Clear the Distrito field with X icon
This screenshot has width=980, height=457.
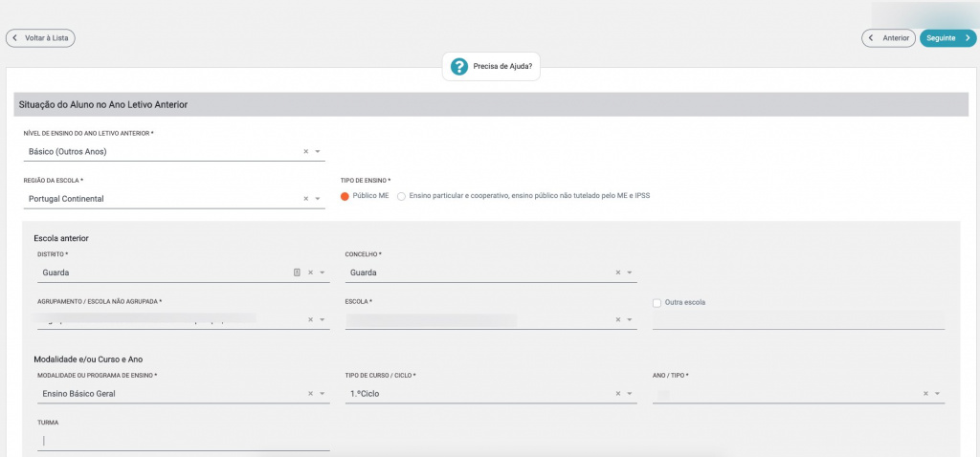click(310, 272)
